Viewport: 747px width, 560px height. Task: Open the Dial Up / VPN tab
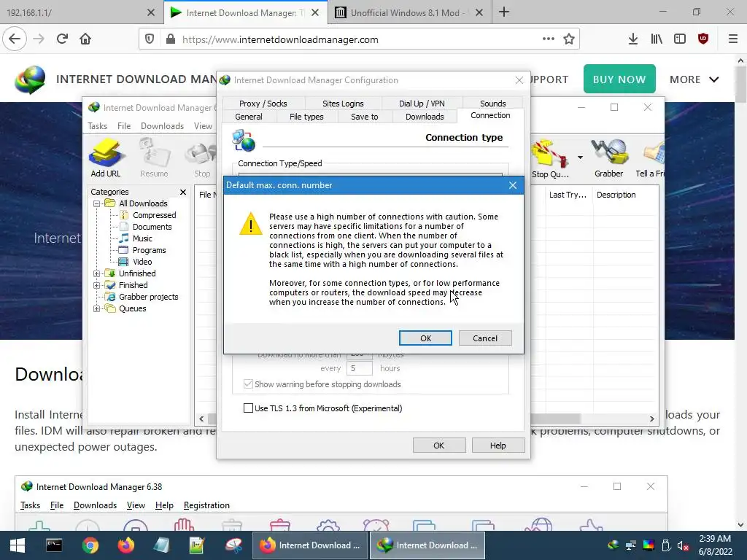tap(422, 104)
